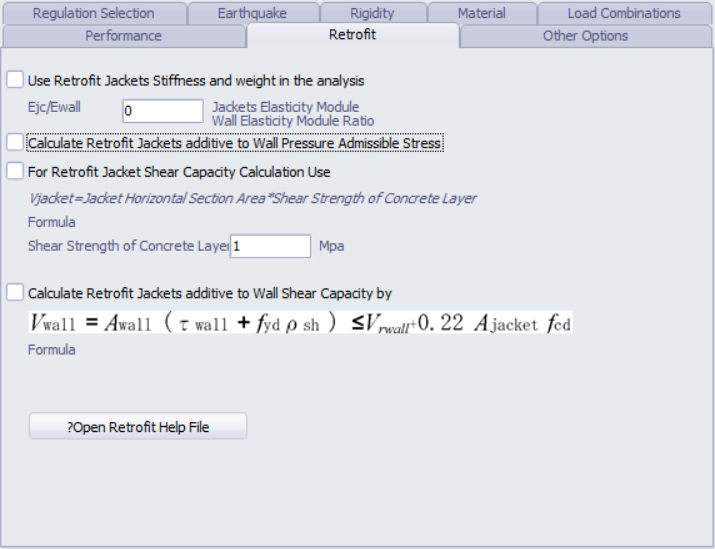Click the italic Vjacket formula text
This screenshot has width=715, height=549.
coord(252,198)
